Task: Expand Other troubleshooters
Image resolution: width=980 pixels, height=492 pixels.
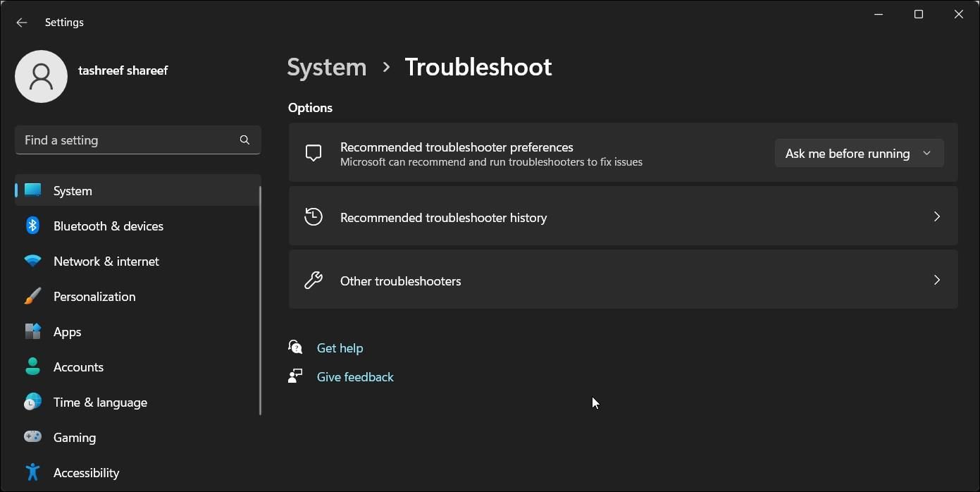Action: (623, 280)
